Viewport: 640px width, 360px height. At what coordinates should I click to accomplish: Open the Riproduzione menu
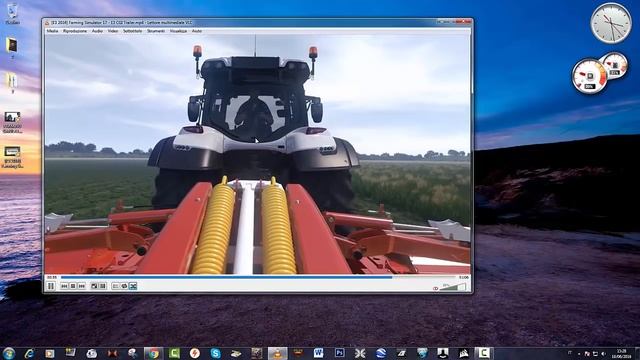click(x=75, y=31)
